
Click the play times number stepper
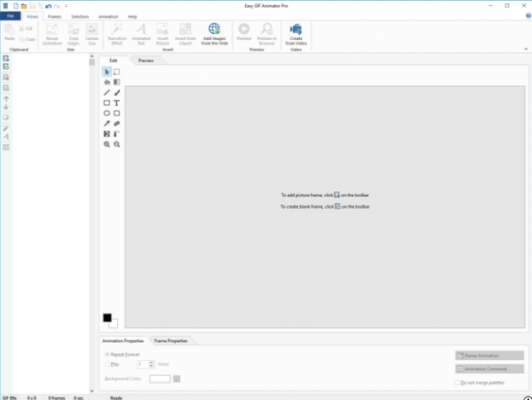tap(151, 364)
